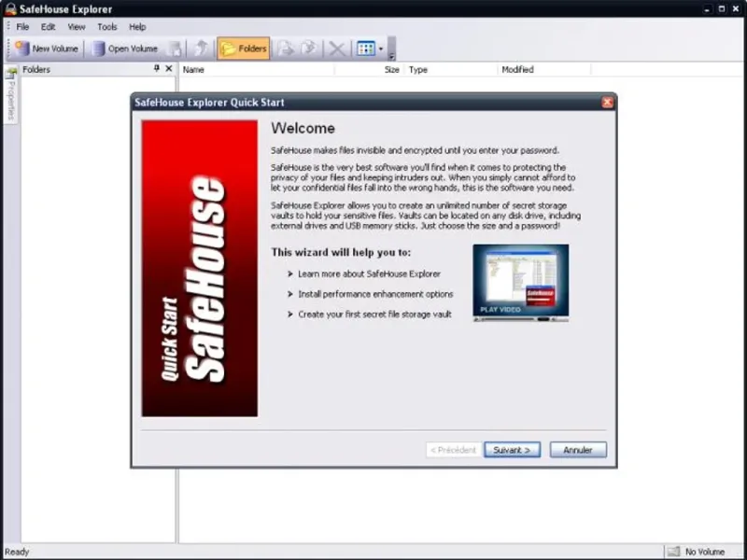This screenshot has width=747, height=560.
Task: Click the disabled < Précédent button
Action: [x=453, y=450]
